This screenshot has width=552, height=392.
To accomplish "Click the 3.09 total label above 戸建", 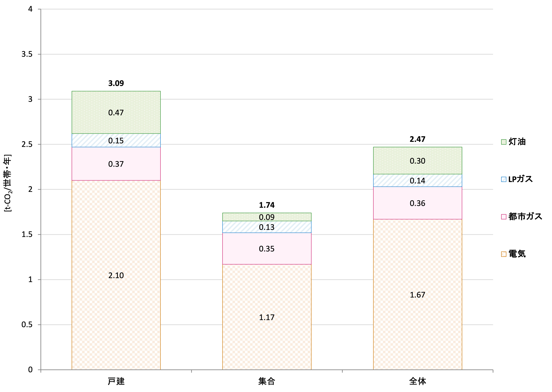I will tap(116, 83).
